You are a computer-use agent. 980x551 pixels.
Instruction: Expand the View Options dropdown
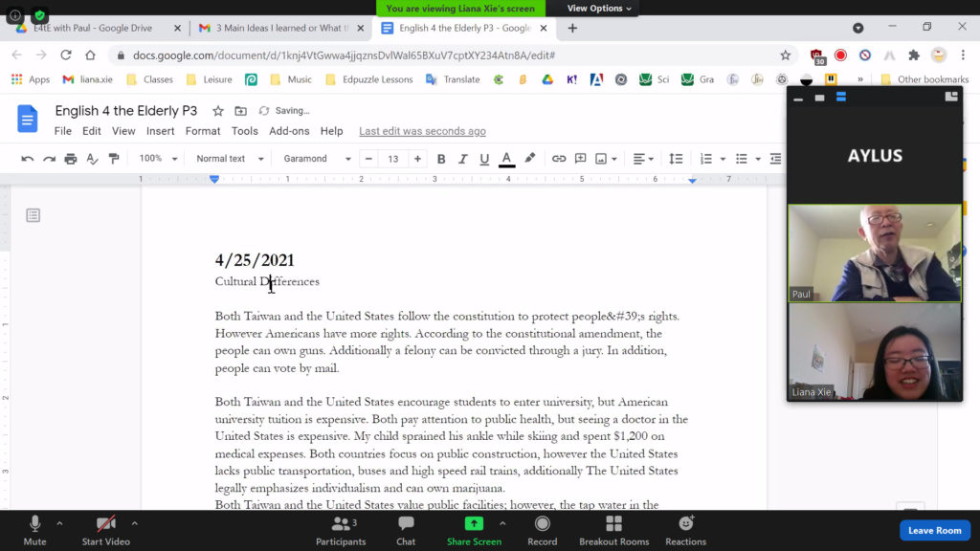(599, 8)
